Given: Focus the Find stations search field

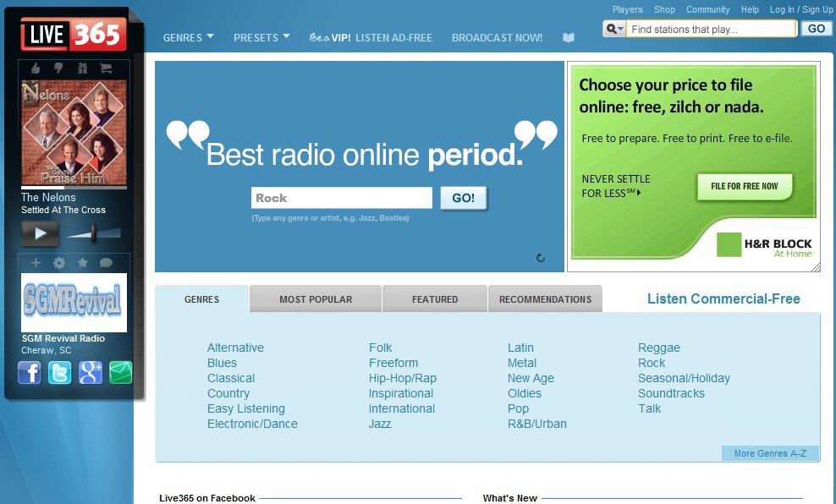Looking at the screenshot, I should (x=712, y=29).
